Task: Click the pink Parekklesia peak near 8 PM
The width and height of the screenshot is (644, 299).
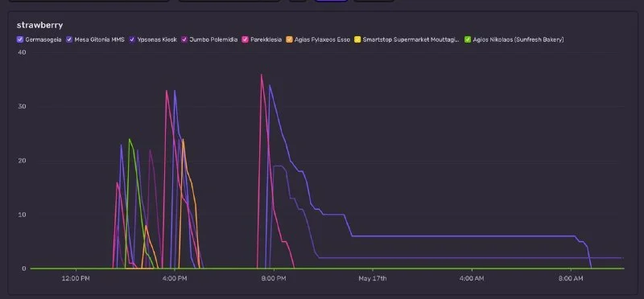Action: pyautogui.click(x=261, y=74)
